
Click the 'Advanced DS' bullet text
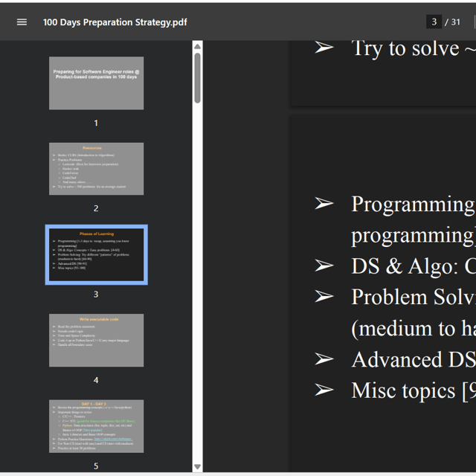414,359
